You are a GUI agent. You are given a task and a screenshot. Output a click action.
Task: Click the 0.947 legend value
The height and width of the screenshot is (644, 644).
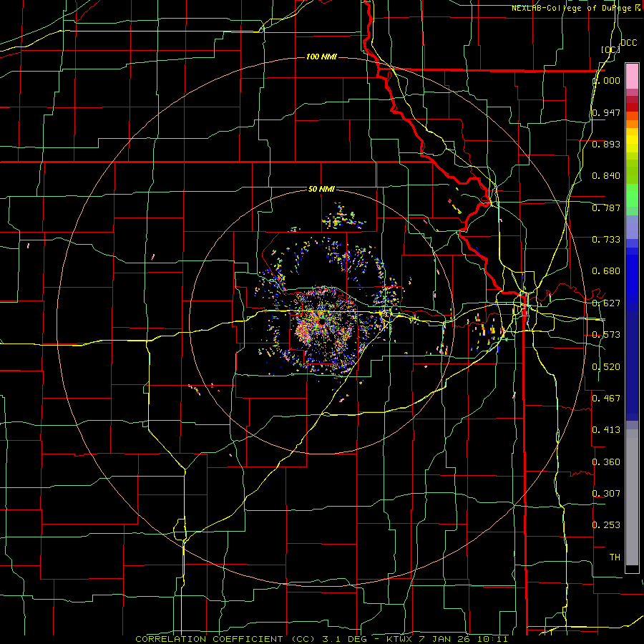(606, 112)
